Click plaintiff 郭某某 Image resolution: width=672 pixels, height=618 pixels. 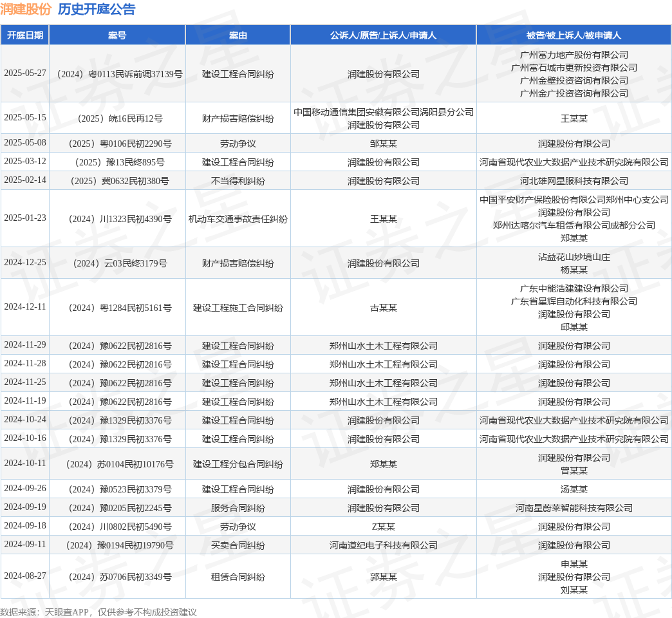(384, 577)
